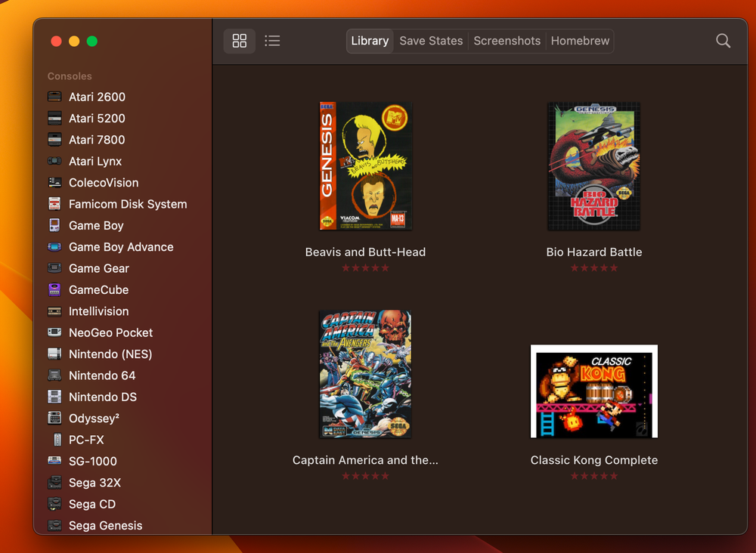Select Game Boy Advance label
756x553 pixels.
click(121, 246)
